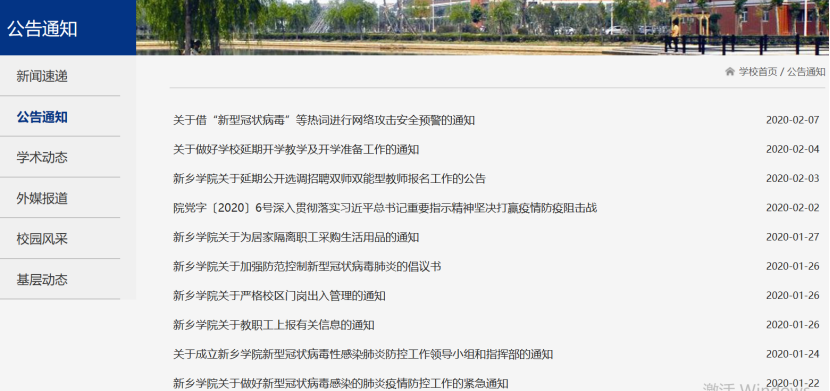830x391 pixels.
Task: Open the 防控工作领导小组和指挥部 notice
Action: 363,354
